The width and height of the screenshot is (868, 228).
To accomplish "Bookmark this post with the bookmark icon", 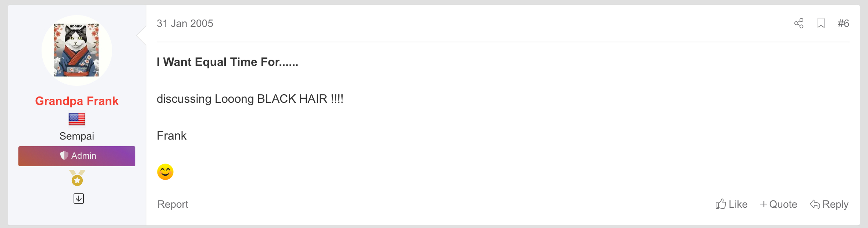I will pos(821,23).
